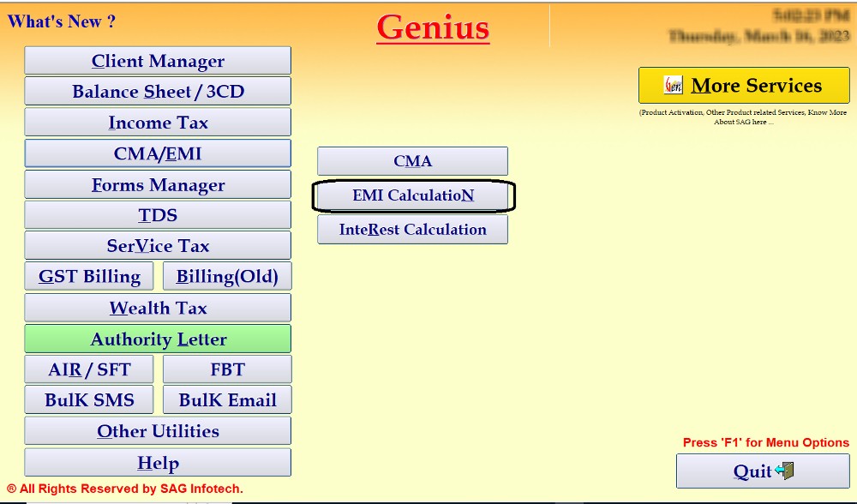Open Forms Manager
Screen dimensions: 857x504
158,184
